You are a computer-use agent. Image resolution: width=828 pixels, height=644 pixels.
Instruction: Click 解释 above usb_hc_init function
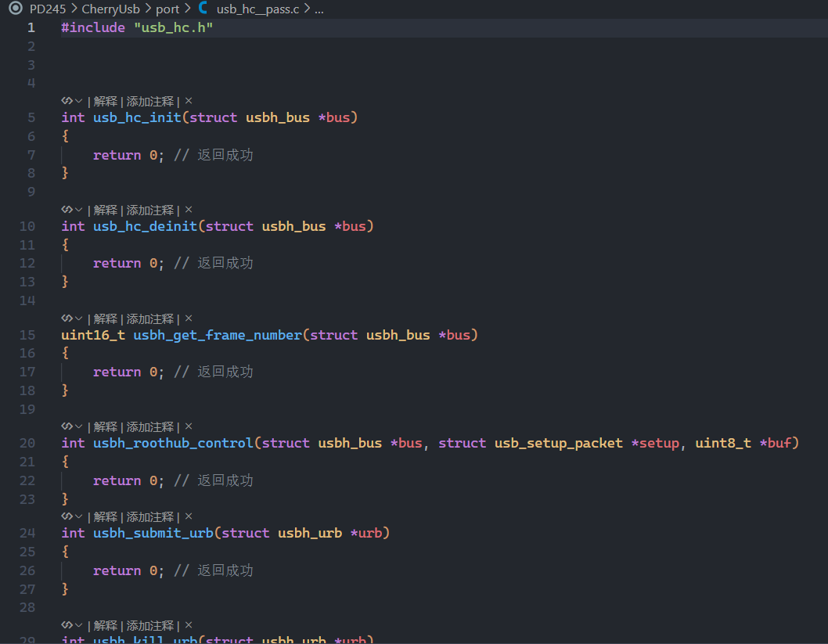click(x=105, y=101)
